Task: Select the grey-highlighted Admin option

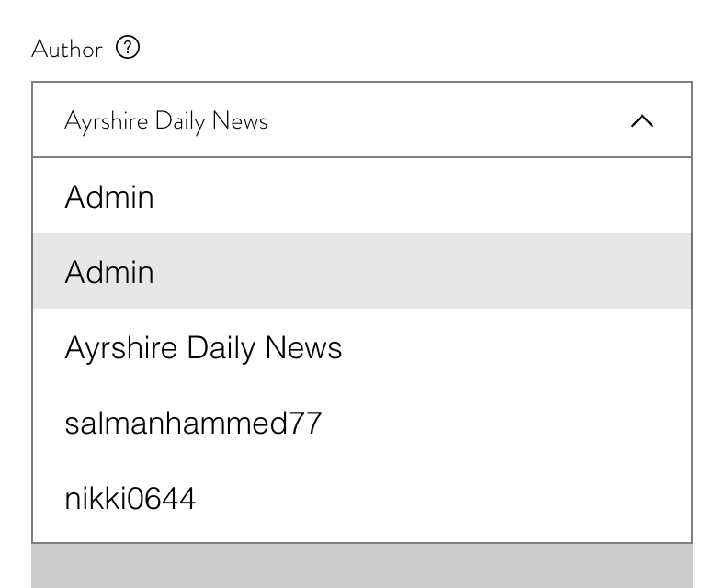Action: coord(362,271)
